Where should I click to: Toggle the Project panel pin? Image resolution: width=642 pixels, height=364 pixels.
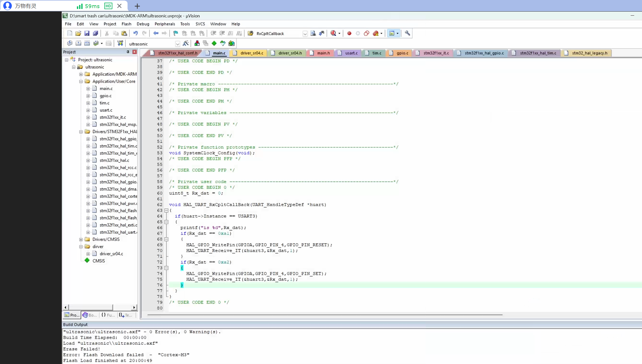pyautogui.click(x=128, y=52)
